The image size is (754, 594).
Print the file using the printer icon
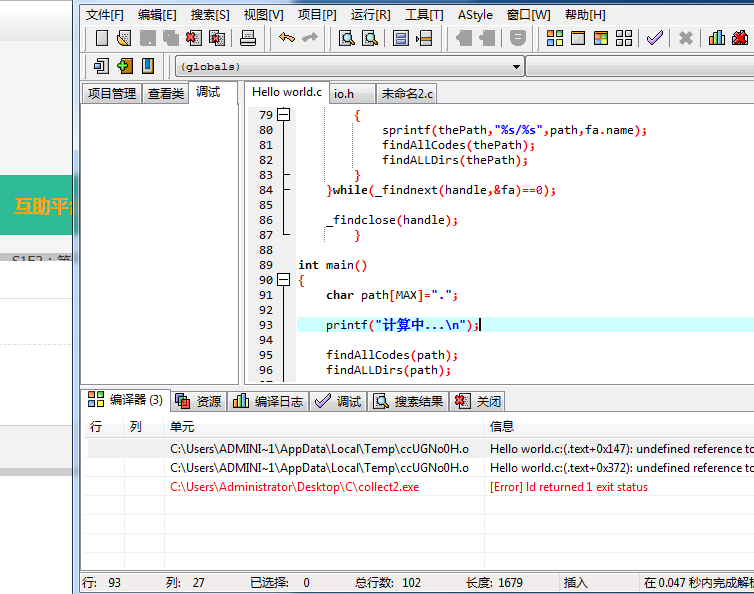click(248, 38)
